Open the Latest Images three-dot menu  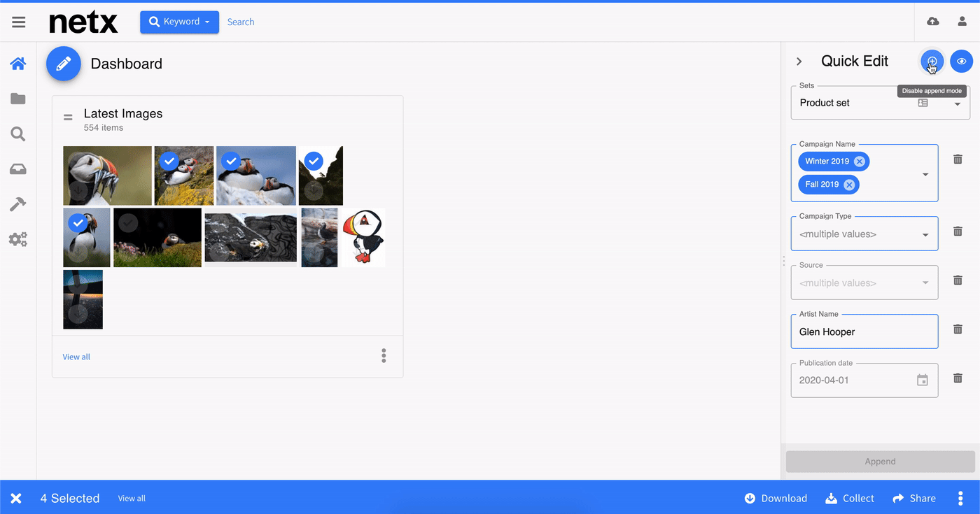tap(384, 356)
